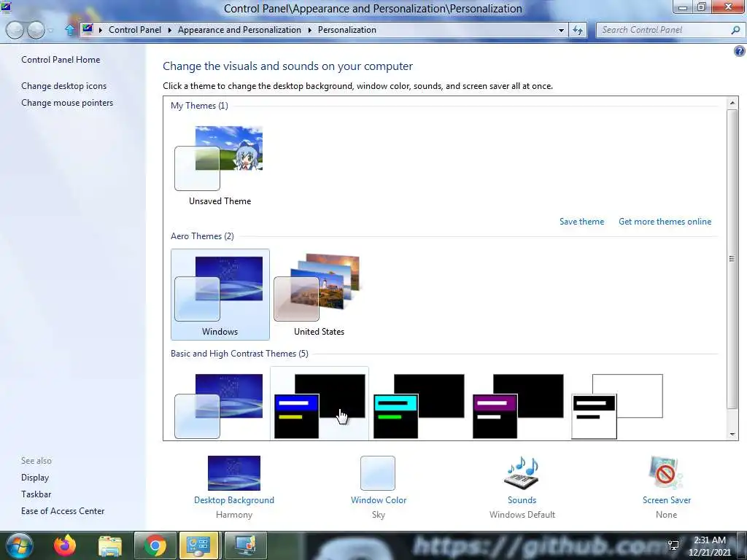Open Ease of Access Center

click(x=63, y=510)
